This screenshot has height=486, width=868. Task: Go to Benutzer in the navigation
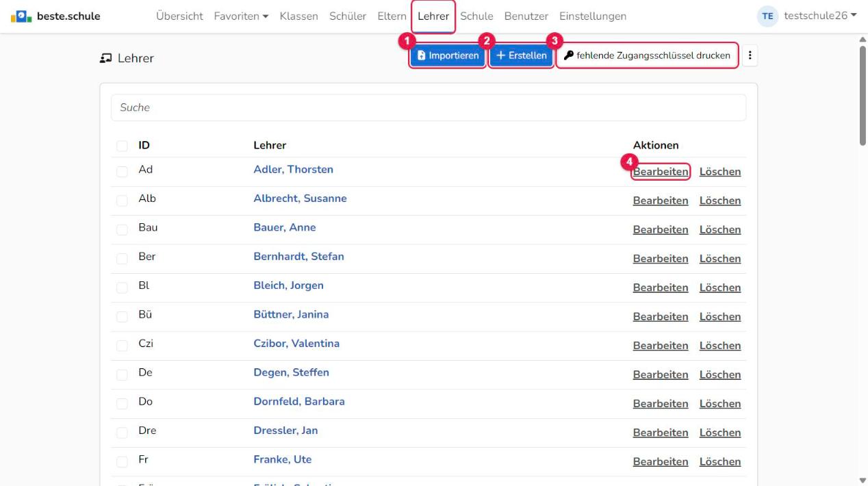[526, 16]
